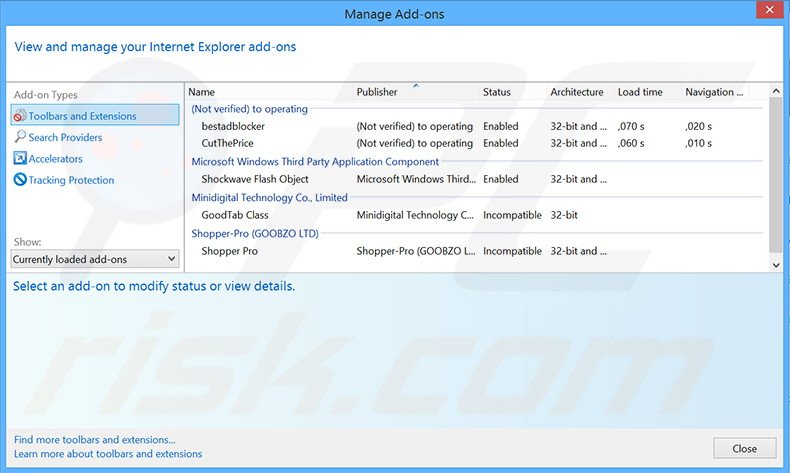
Task: Click the ,020 s navigation time value
Action: coord(698,126)
